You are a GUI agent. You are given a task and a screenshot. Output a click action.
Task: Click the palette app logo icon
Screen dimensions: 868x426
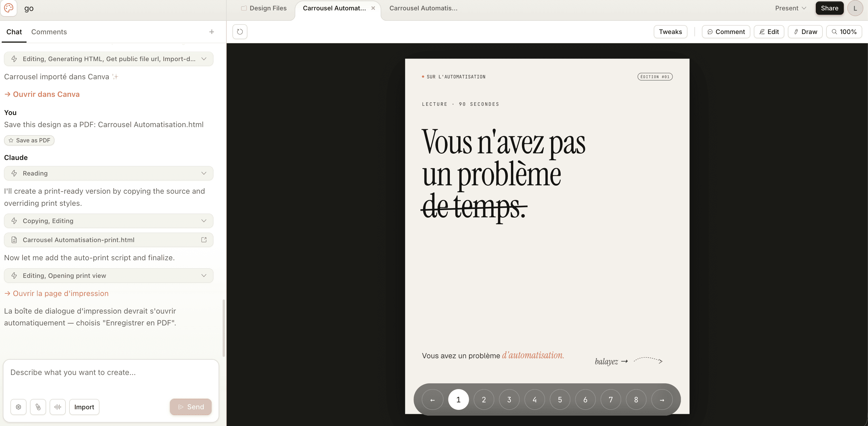9,8
